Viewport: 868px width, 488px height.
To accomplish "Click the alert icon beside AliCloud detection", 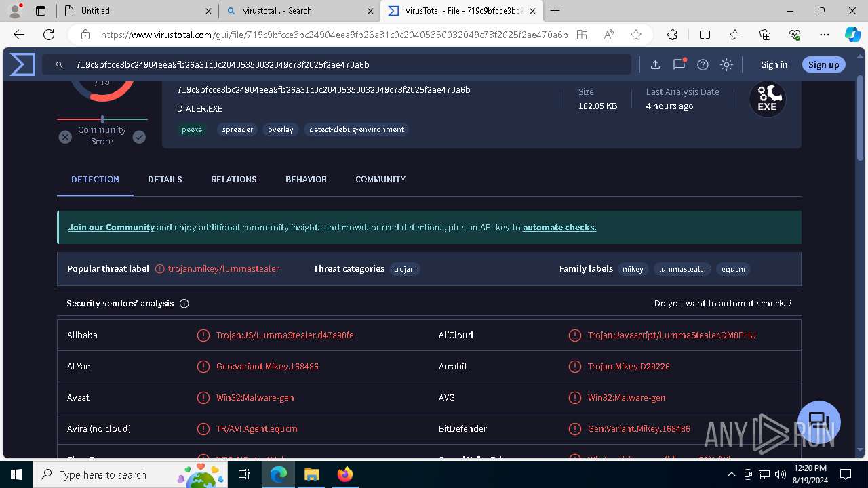I will click(574, 335).
